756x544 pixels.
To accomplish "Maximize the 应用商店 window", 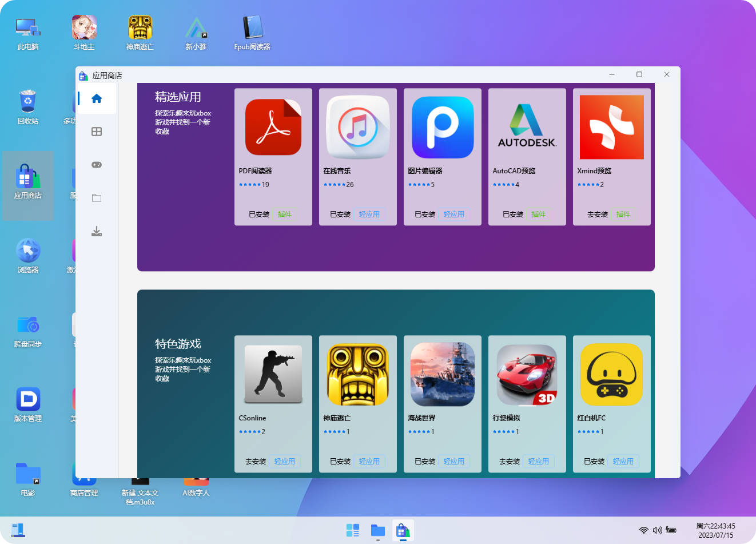I will point(639,74).
